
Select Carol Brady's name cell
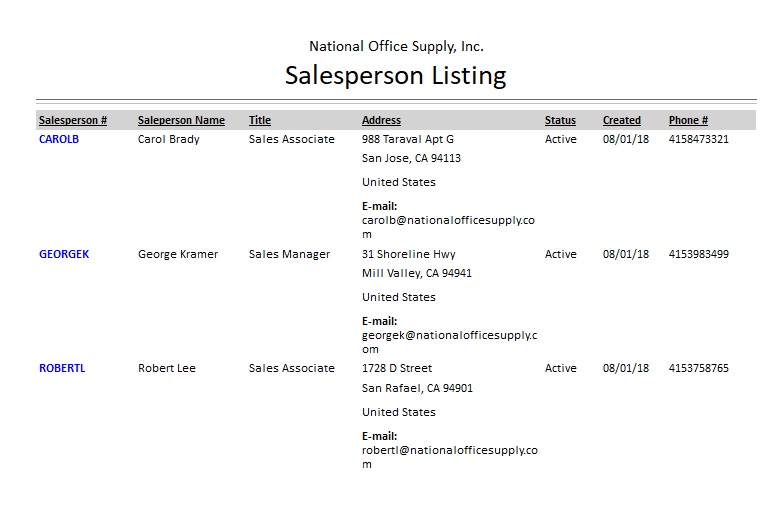click(x=169, y=140)
